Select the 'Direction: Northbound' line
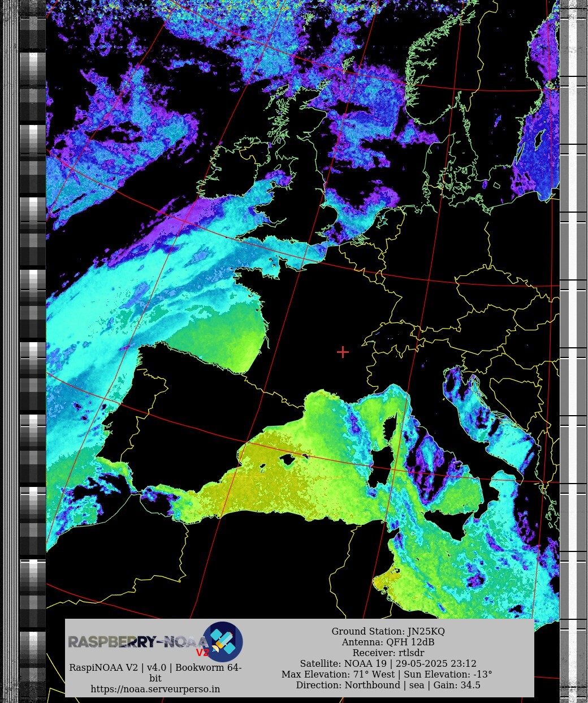588x703 pixels. coord(388,685)
